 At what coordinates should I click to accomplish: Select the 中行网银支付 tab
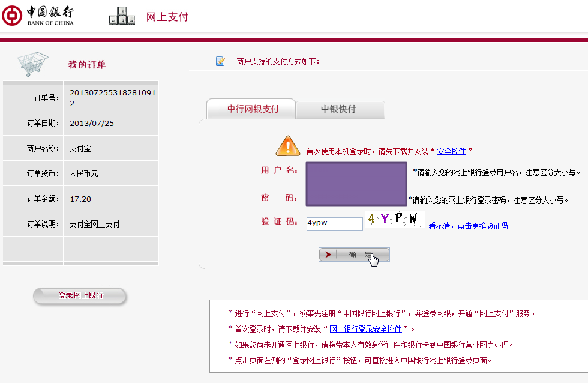pyautogui.click(x=251, y=109)
